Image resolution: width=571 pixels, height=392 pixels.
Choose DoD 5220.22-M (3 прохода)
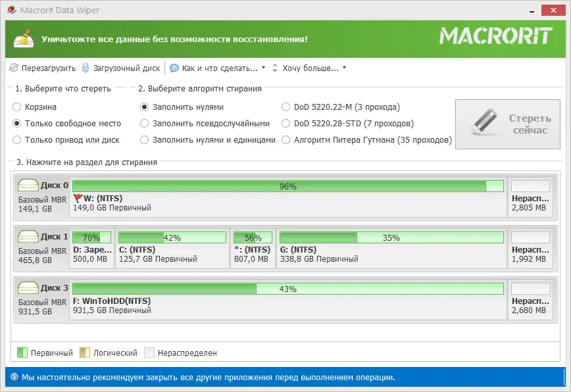(341, 107)
